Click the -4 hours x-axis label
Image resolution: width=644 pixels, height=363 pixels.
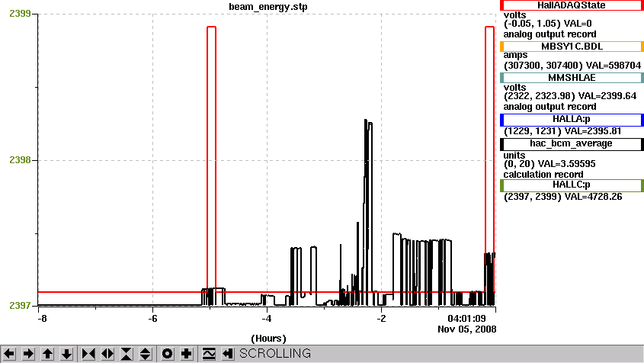click(x=267, y=319)
